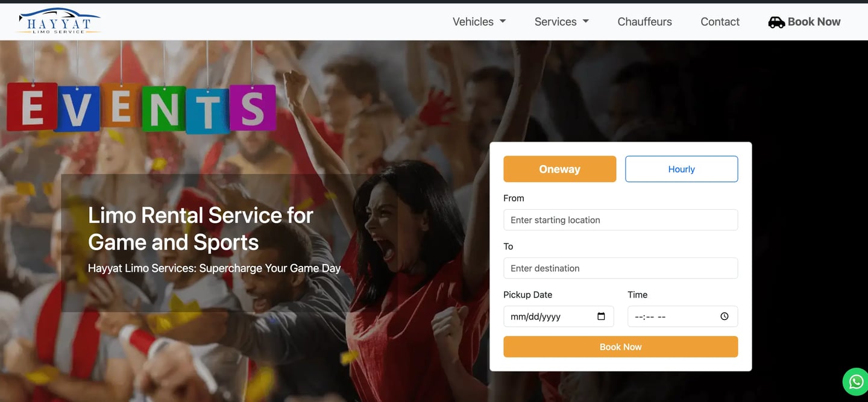Focus the Enter destination field

coord(621,268)
